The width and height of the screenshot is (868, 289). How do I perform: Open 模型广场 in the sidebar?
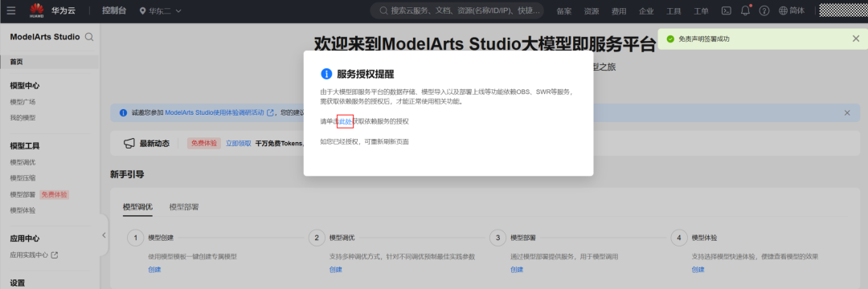click(x=23, y=102)
